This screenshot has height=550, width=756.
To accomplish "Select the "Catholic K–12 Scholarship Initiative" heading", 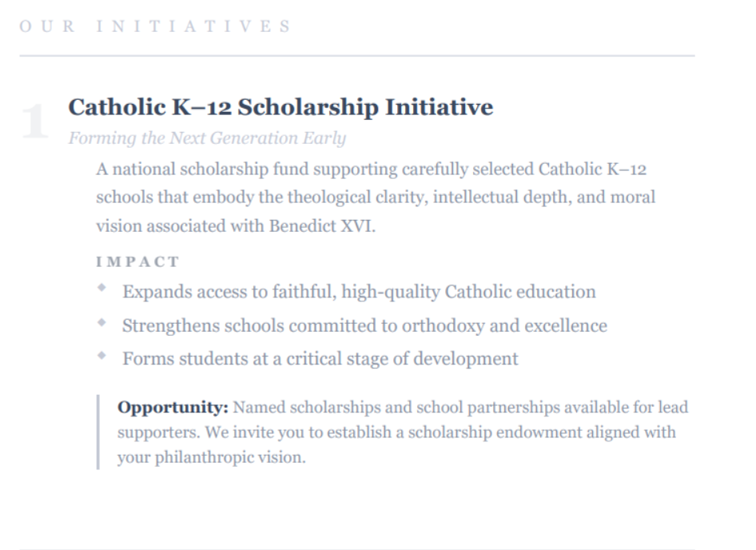I will 281,107.
